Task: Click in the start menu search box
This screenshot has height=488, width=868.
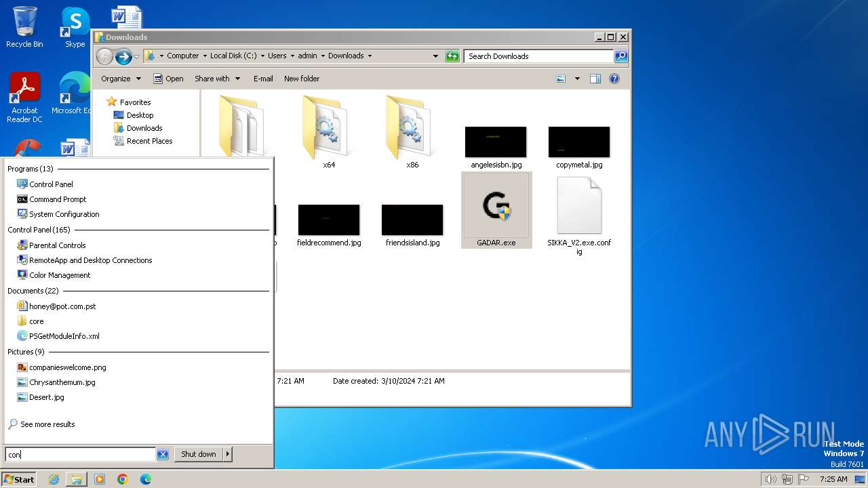Action: point(81,454)
